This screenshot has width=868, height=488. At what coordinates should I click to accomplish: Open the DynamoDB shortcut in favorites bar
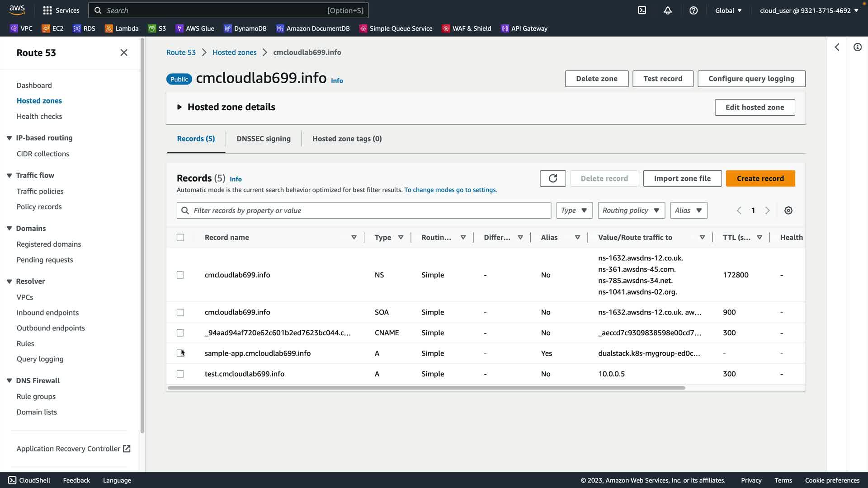(x=245, y=28)
